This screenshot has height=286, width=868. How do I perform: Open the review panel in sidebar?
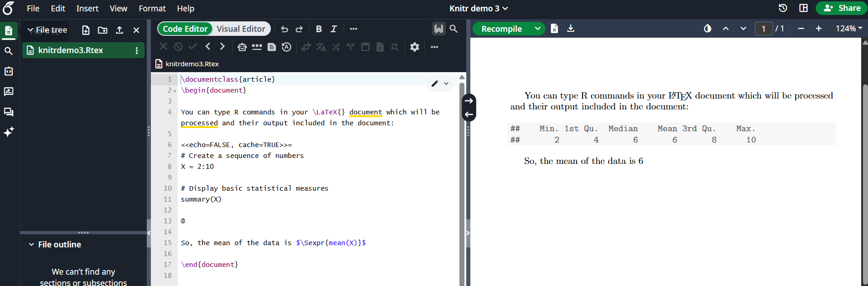coord(9,92)
